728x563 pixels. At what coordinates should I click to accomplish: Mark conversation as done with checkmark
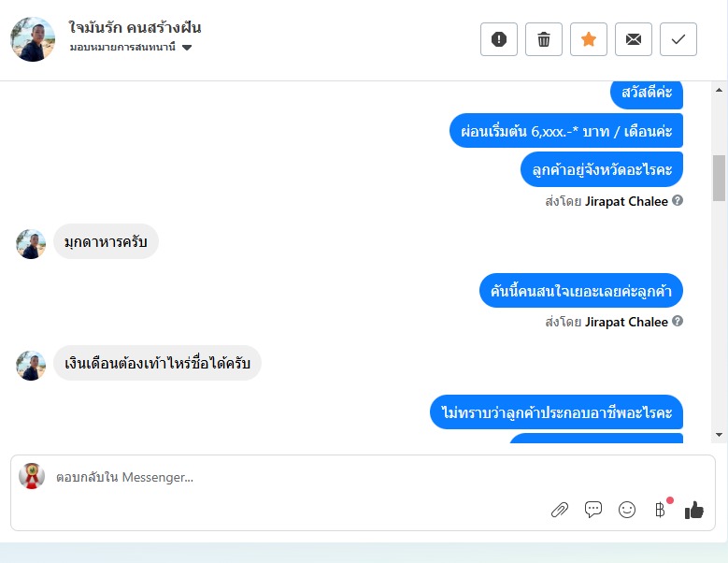678,39
